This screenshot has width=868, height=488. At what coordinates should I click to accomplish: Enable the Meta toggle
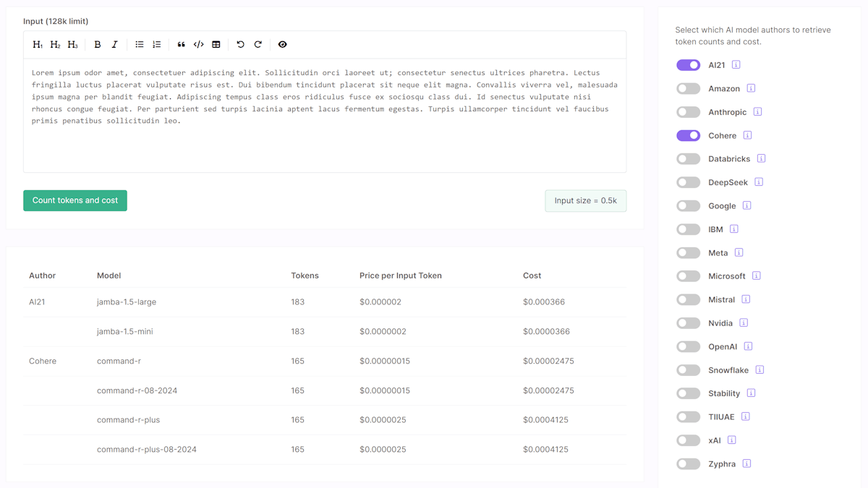coord(688,252)
